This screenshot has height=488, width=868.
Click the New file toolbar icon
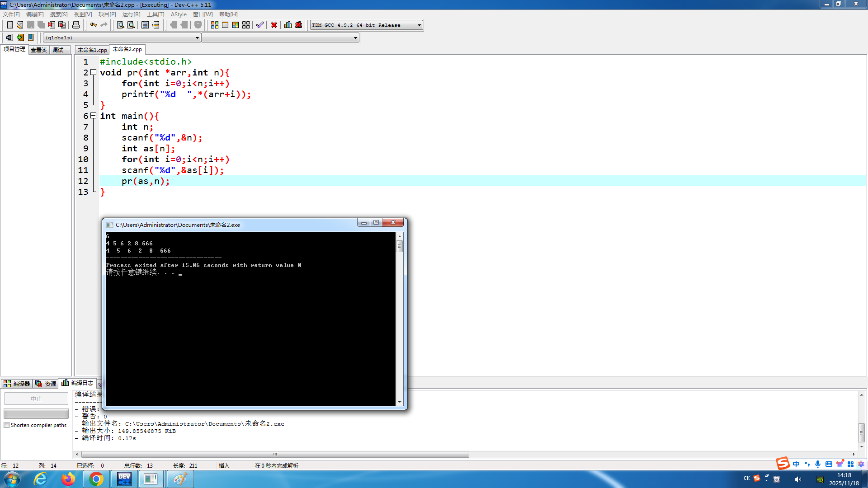point(9,25)
